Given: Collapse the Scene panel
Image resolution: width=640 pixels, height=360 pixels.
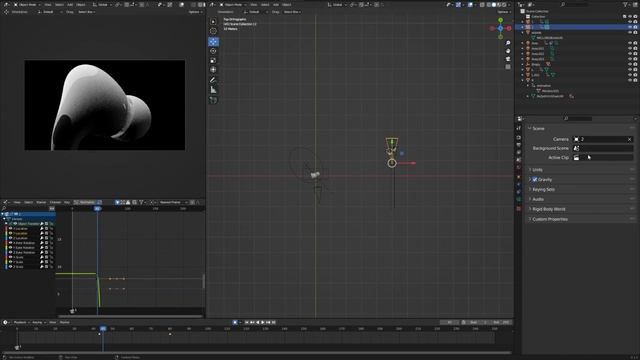Looking at the screenshot, I should 538,129.
